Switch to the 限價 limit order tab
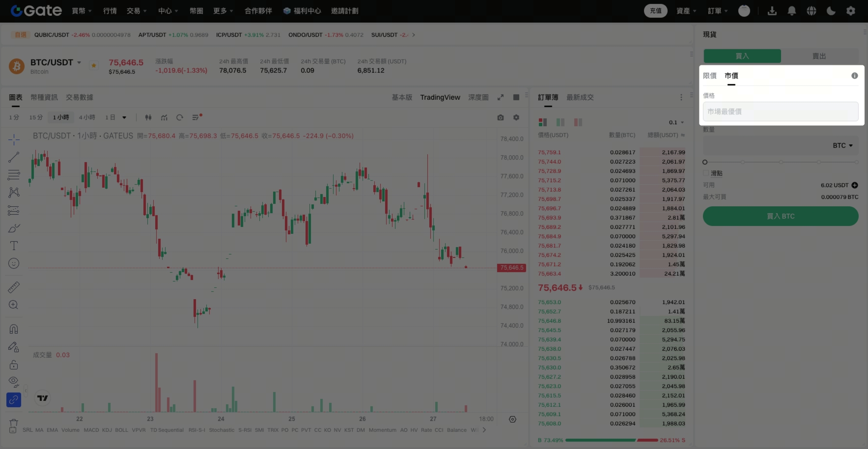Image resolution: width=868 pixels, height=449 pixels. [x=709, y=76]
